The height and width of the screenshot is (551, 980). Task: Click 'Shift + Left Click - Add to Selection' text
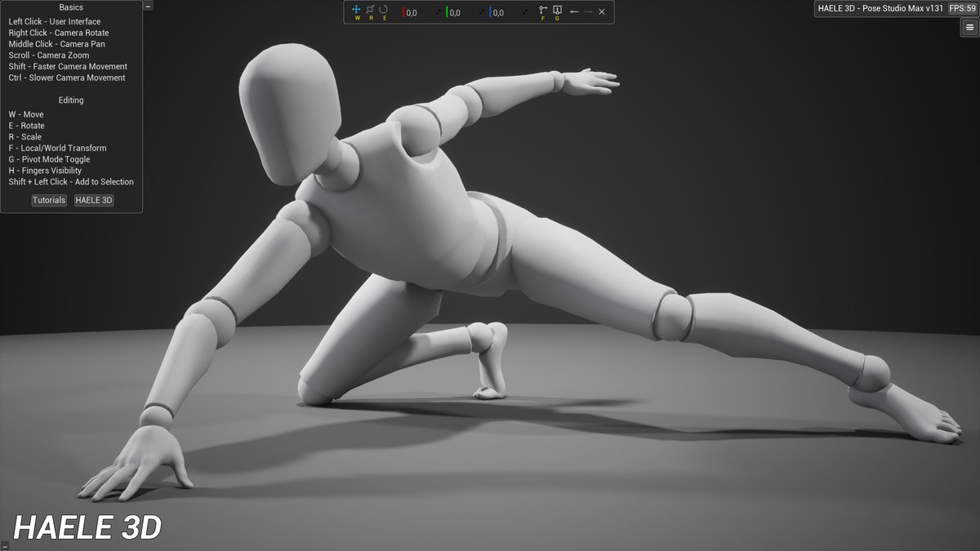71,182
